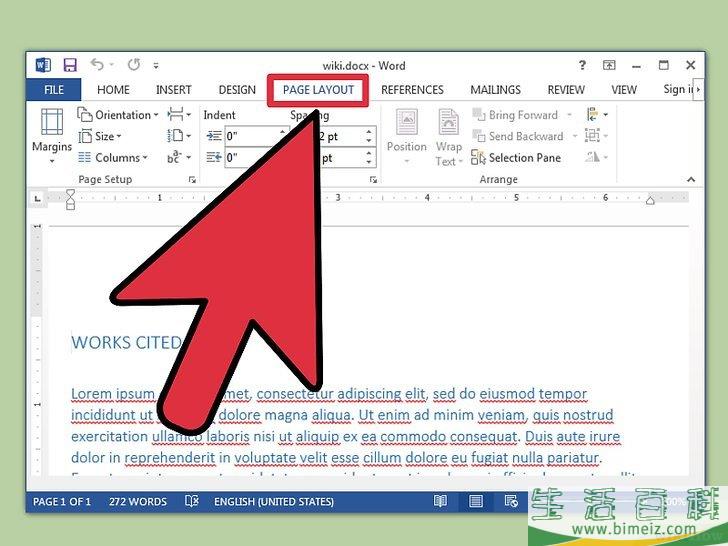This screenshot has height=546, width=728.
Task: Open the Size dropdown
Action: click(x=100, y=136)
